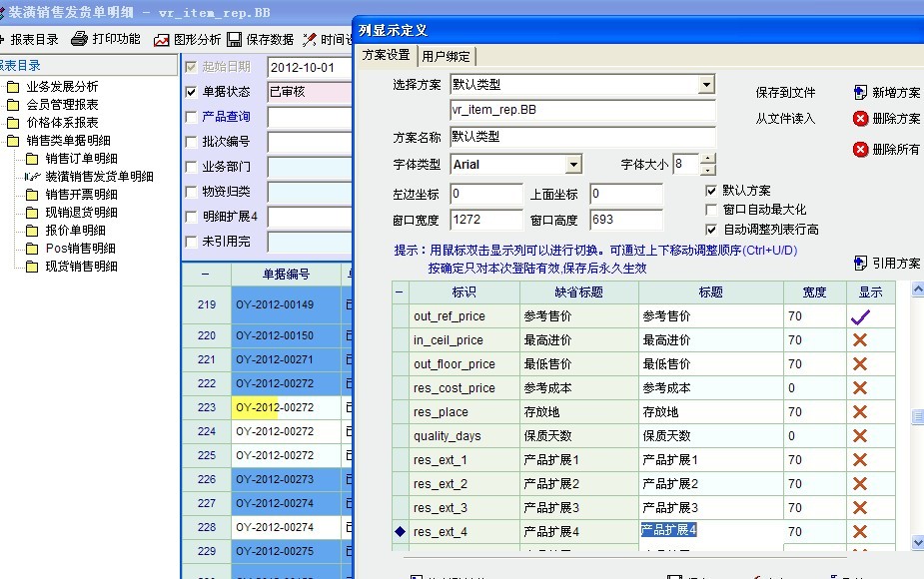The image size is (924, 579).
Task: Switch to the 用户绑定 tab
Action: point(446,56)
